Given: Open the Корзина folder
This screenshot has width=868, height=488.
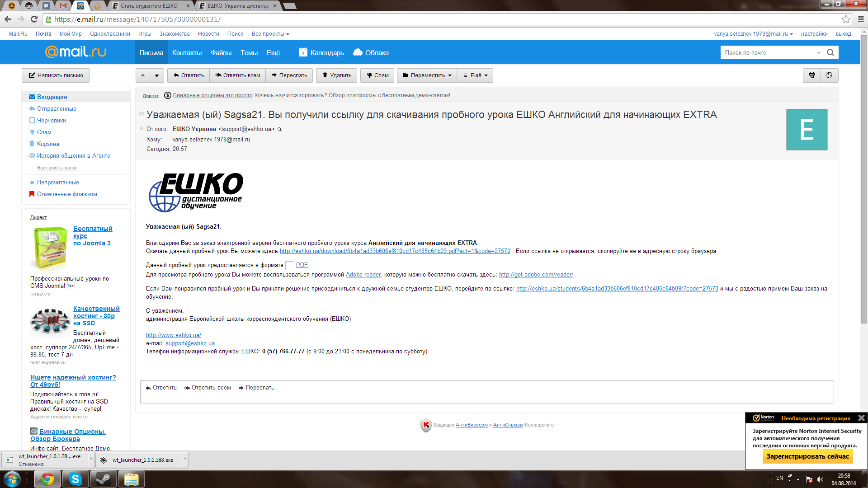Looking at the screenshot, I should coord(48,144).
